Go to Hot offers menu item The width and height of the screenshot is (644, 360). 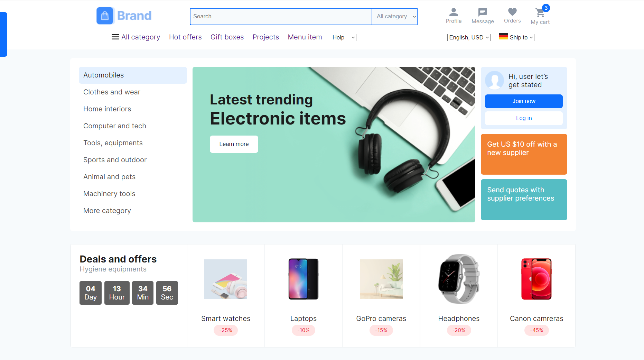185,37
